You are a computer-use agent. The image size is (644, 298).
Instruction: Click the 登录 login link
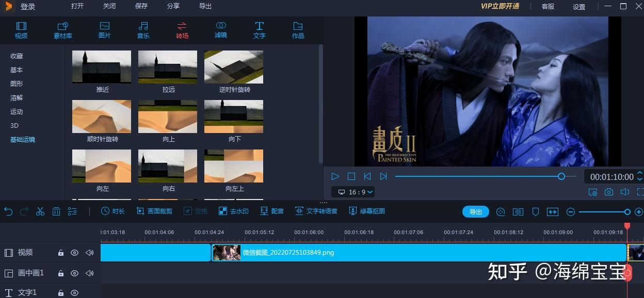(x=28, y=7)
